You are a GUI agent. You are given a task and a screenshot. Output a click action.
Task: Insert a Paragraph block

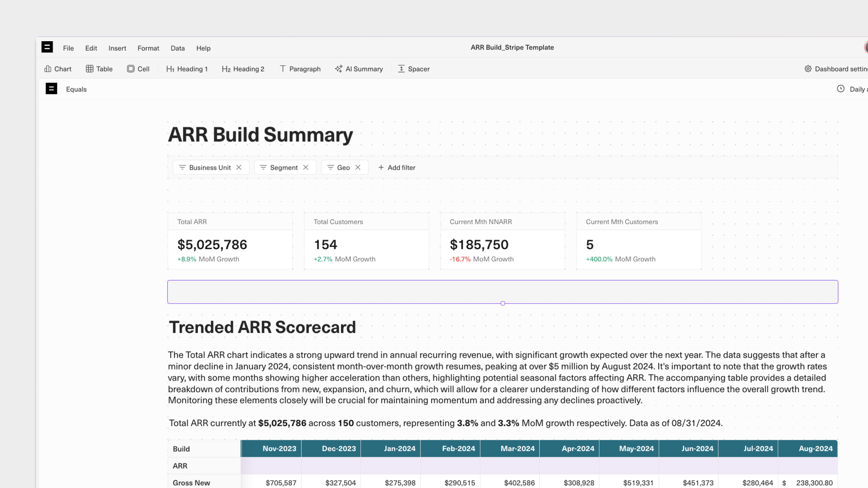300,69
